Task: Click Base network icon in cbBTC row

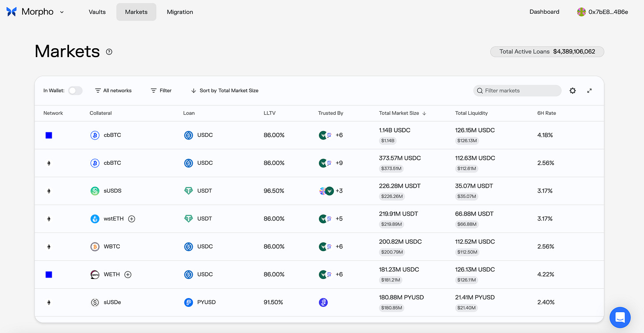Action: pos(49,135)
